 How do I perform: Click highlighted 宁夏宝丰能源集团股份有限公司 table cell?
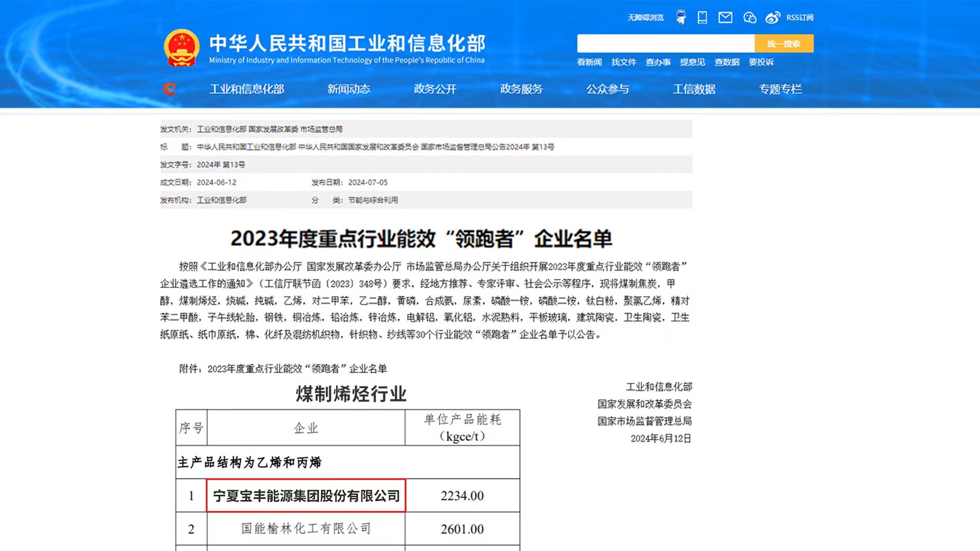coord(306,496)
